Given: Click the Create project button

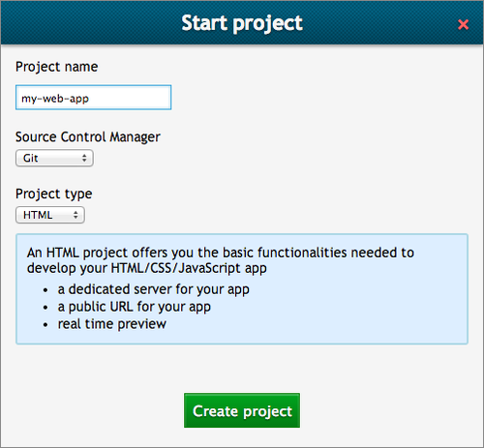Looking at the screenshot, I should 242,410.
